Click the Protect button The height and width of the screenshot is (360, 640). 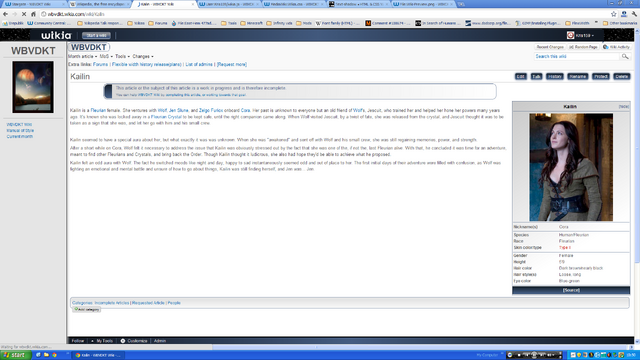click(601, 76)
